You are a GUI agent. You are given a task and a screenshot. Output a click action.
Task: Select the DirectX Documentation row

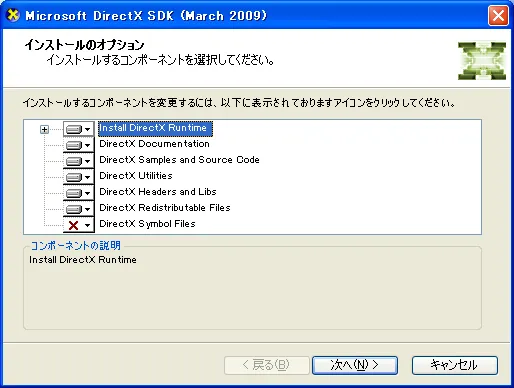point(154,144)
